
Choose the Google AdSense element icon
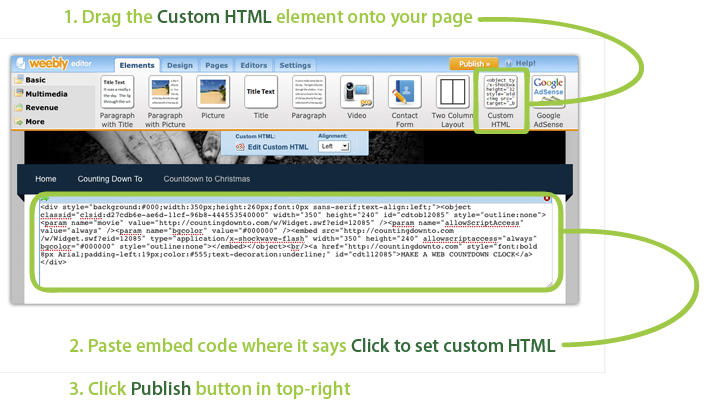(x=548, y=92)
